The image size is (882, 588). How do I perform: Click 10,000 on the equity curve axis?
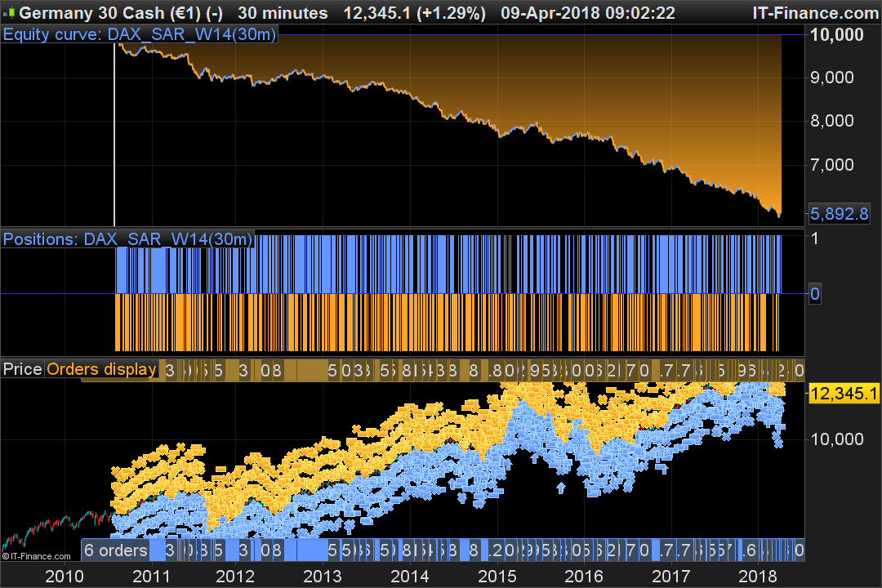[x=836, y=35]
